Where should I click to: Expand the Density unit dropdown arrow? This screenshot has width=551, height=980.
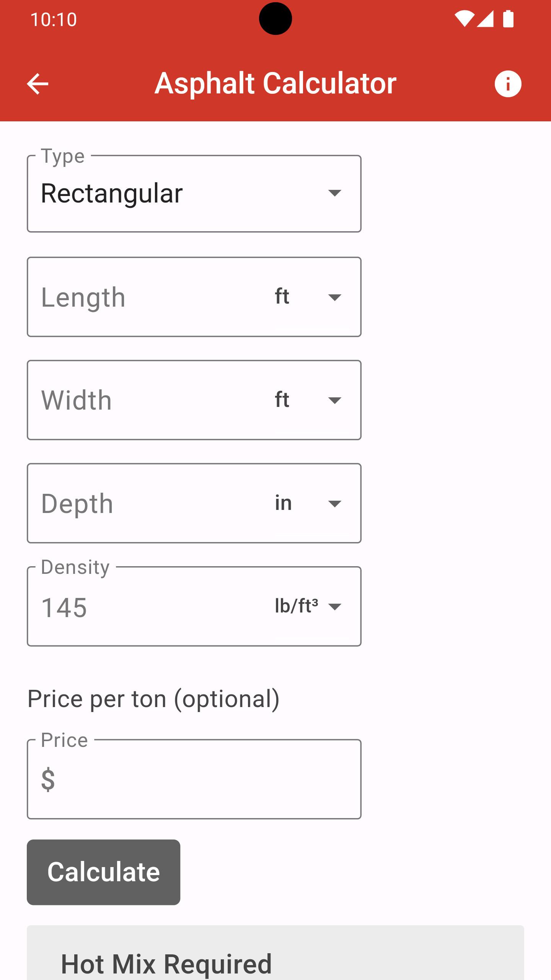click(335, 607)
